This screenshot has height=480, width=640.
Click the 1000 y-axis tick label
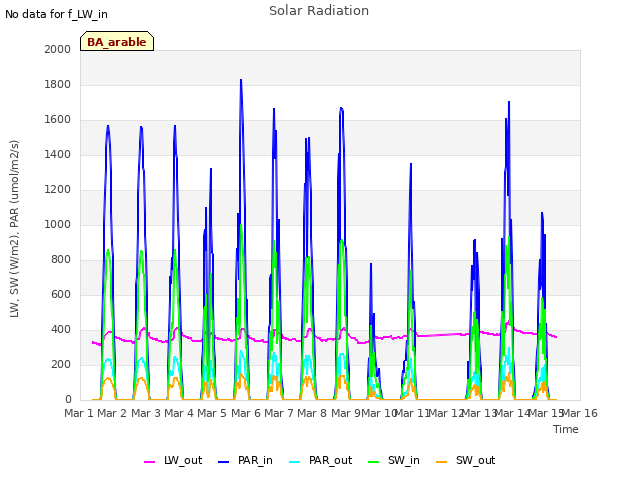58,224
